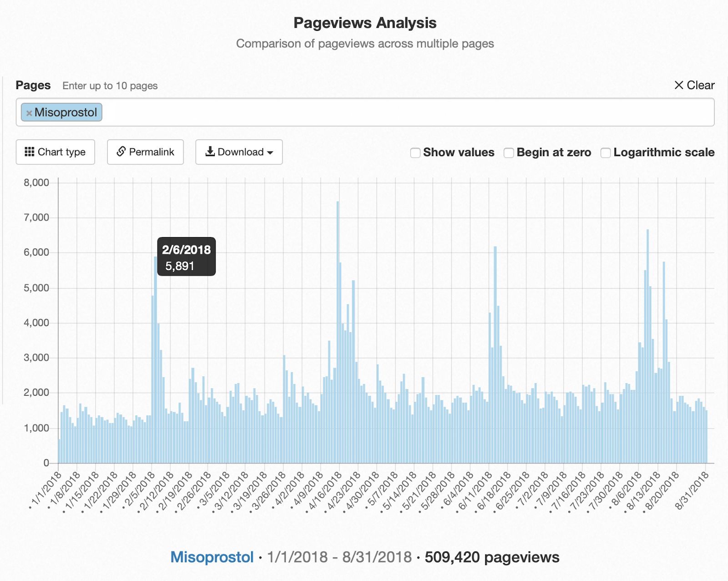Focus the Pages input field
Image resolution: width=728 pixels, height=581 pixels.
365,112
